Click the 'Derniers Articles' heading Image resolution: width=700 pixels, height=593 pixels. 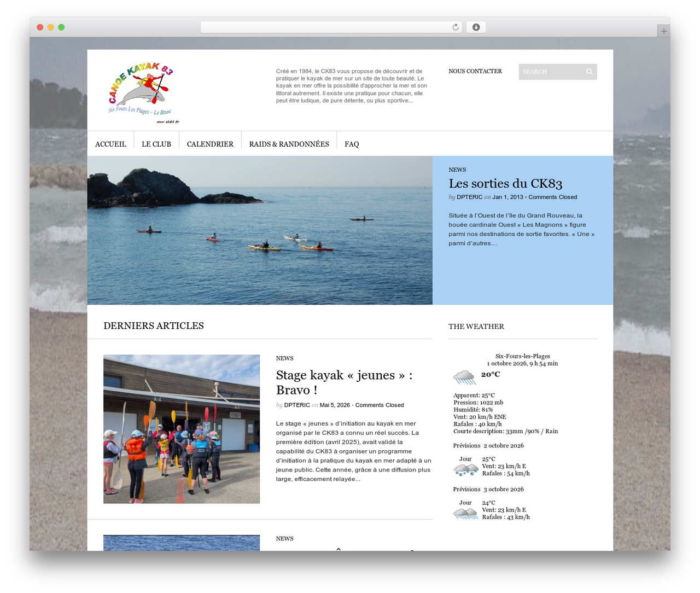(x=154, y=325)
